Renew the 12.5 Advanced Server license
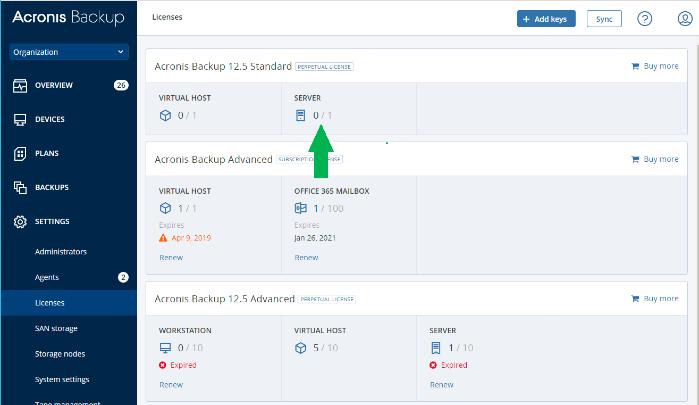 pyautogui.click(x=442, y=385)
